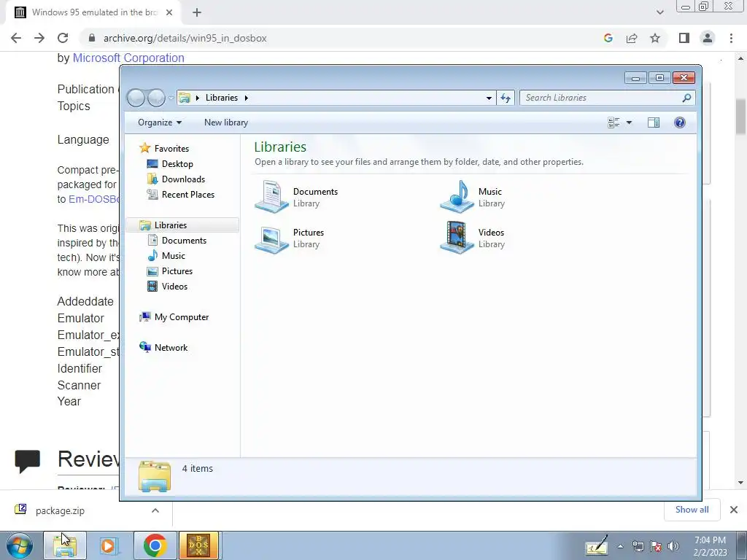Image resolution: width=747 pixels, height=560 pixels.
Task: Open Chrome profile avatar
Action: 708,38
